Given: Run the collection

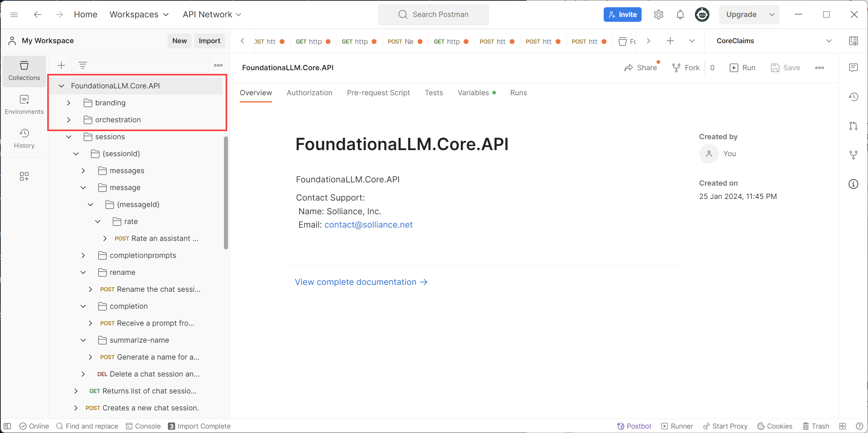Looking at the screenshot, I should coord(743,68).
